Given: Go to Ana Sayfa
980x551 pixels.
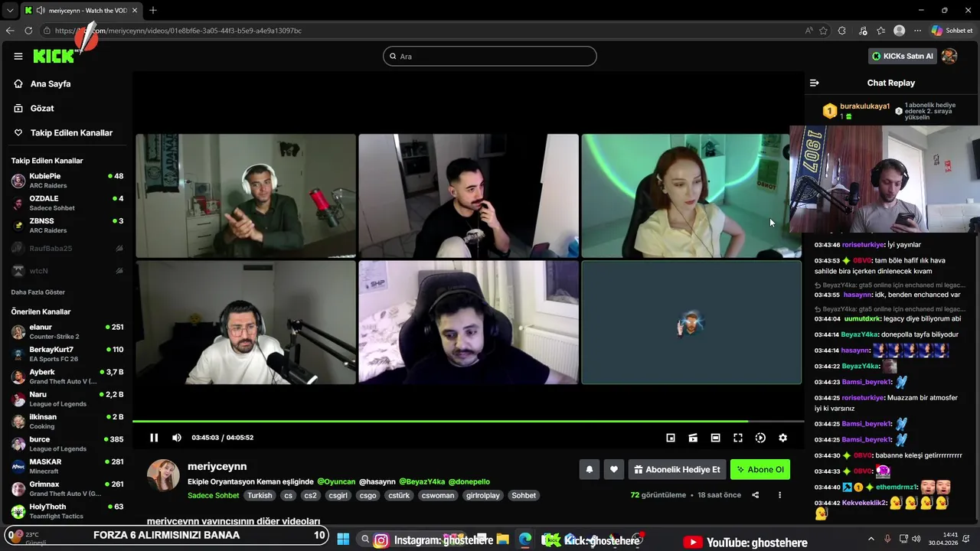Looking at the screenshot, I should click(51, 83).
